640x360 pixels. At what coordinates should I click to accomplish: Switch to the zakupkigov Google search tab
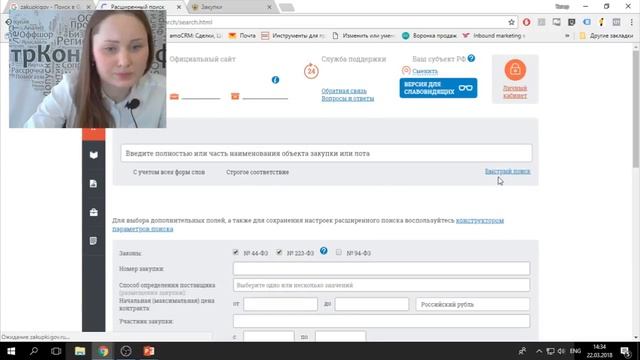(51, 7)
